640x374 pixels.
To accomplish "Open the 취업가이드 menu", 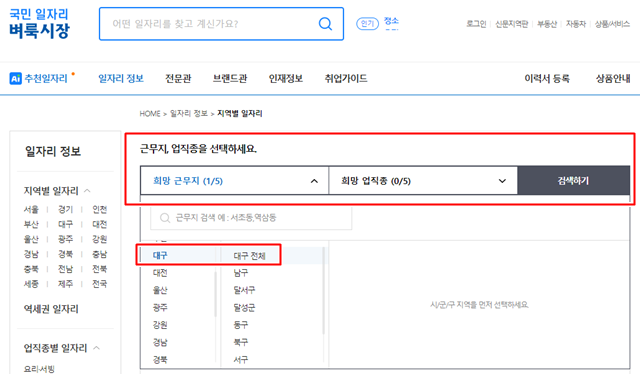I will 346,78.
